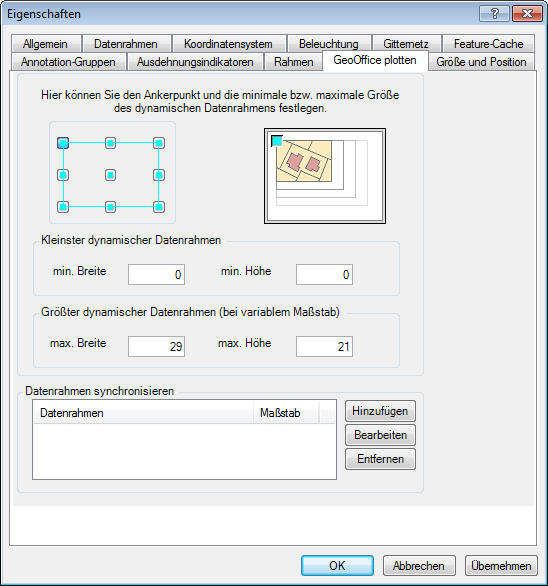Select the GeoOffice plotten tab
This screenshot has height=586, width=548.
(x=375, y=60)
